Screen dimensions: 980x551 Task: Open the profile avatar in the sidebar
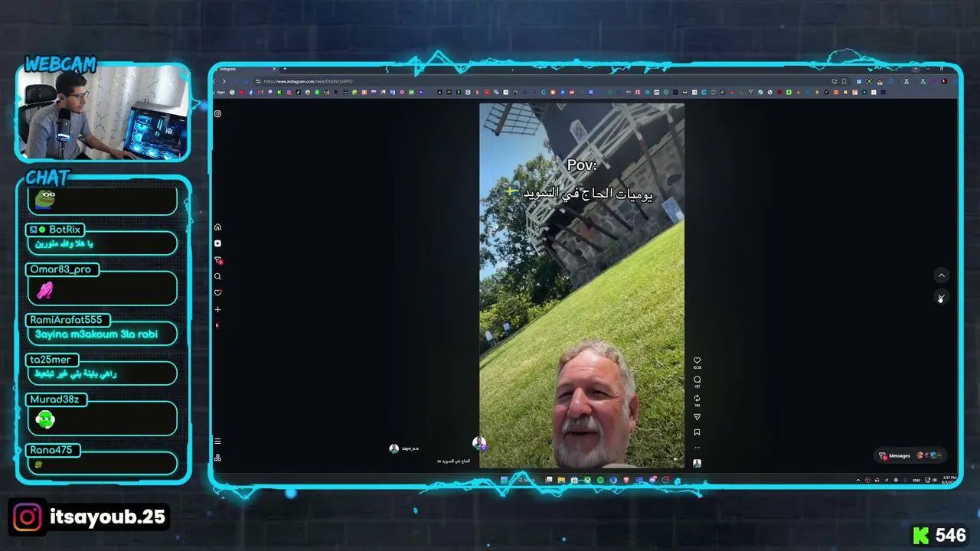pyautogui.click(x=217, y=325)
